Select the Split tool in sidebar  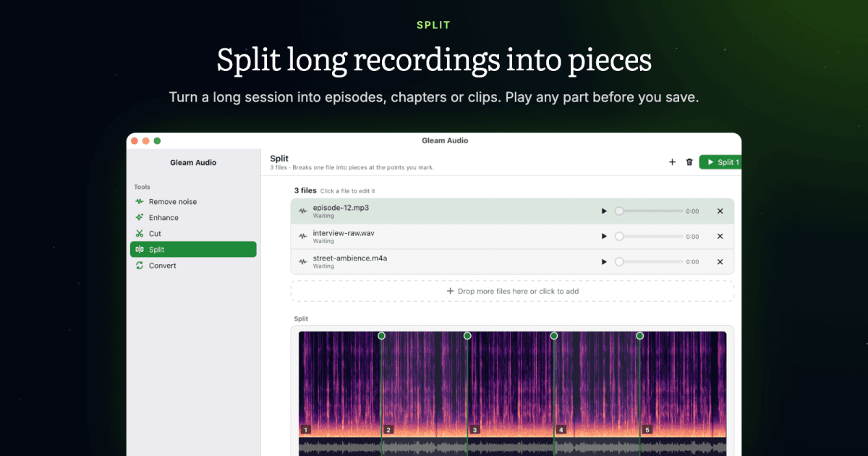pos(193,250)
